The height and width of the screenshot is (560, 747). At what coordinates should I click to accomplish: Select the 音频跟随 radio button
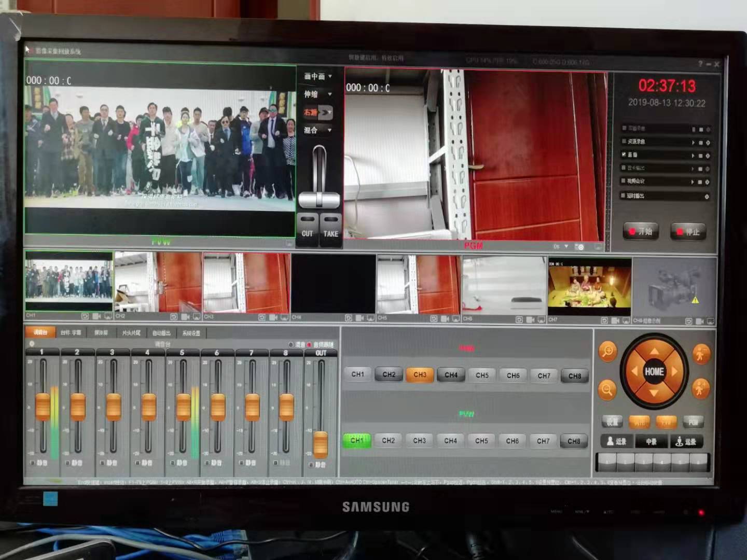310,344
